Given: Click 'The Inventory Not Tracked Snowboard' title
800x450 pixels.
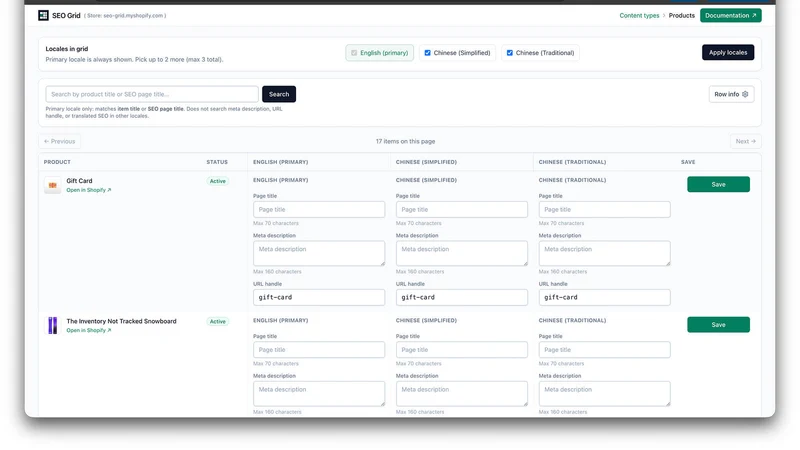Looking at the screenshot, I should (121, 321).
